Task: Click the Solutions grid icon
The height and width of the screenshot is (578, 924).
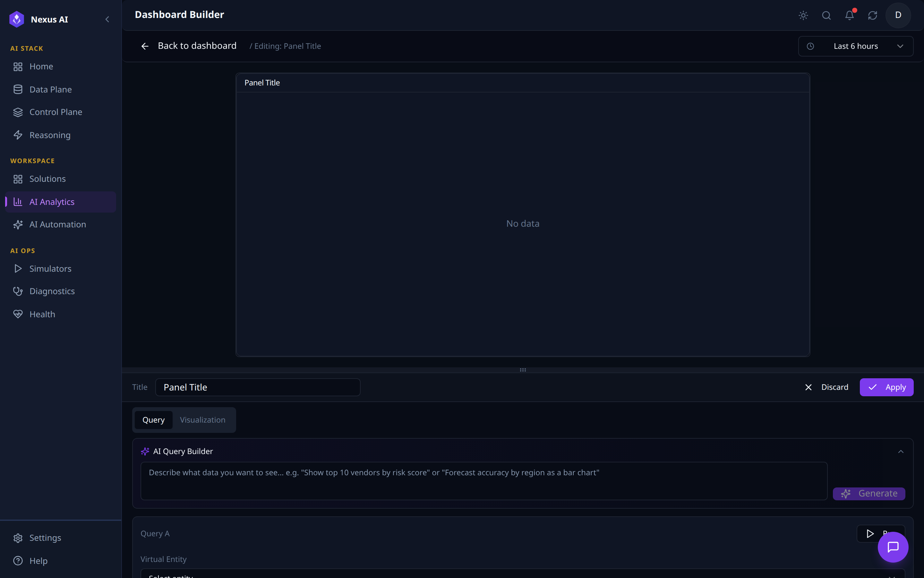Action: (18, 179)
